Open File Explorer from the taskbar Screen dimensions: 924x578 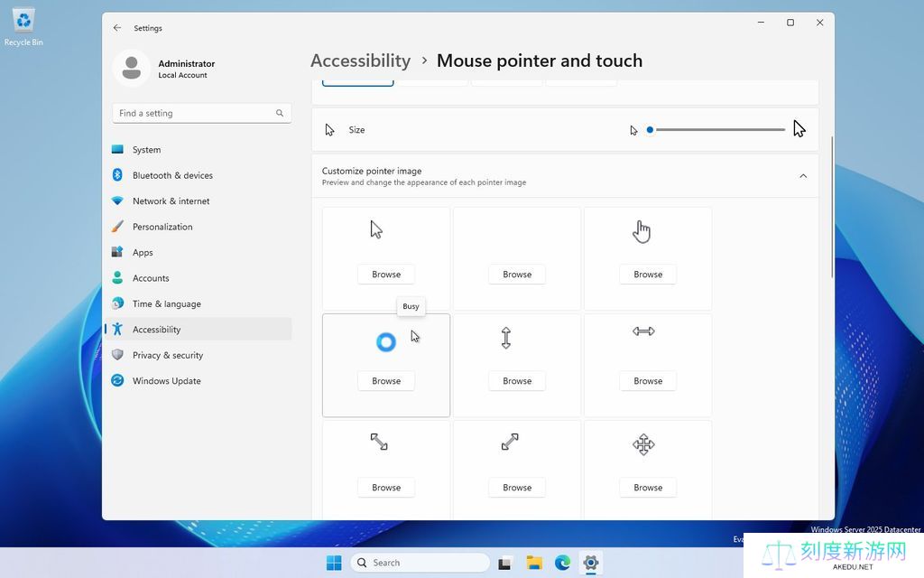coord(534,563)
